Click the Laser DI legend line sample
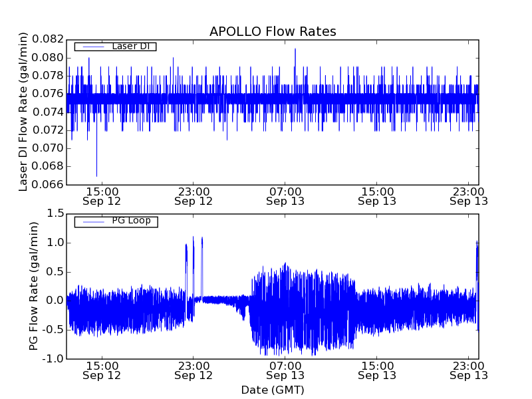 (94, 47)
